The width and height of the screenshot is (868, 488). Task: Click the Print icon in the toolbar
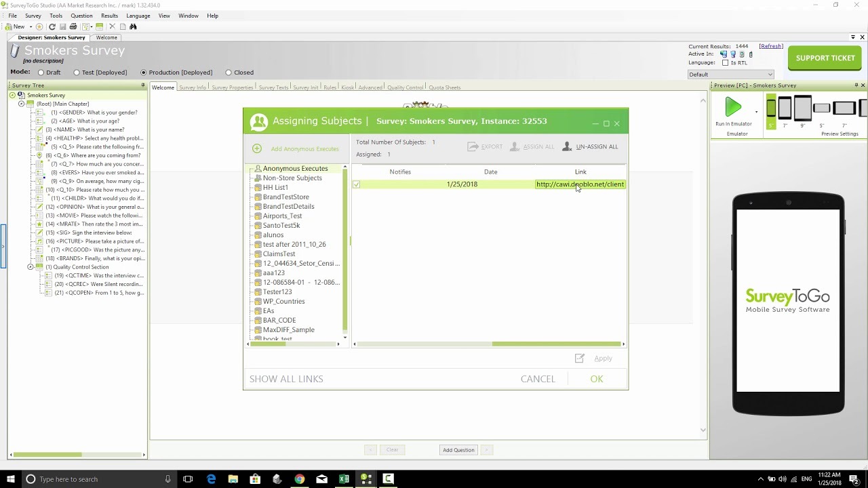pyautogui.click(x=73, y=26)
